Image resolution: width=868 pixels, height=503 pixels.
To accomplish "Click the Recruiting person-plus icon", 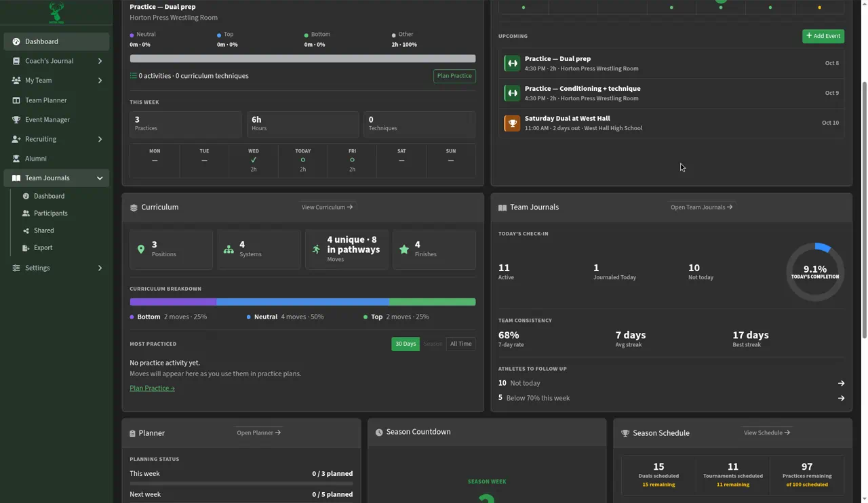I will 16,140.
